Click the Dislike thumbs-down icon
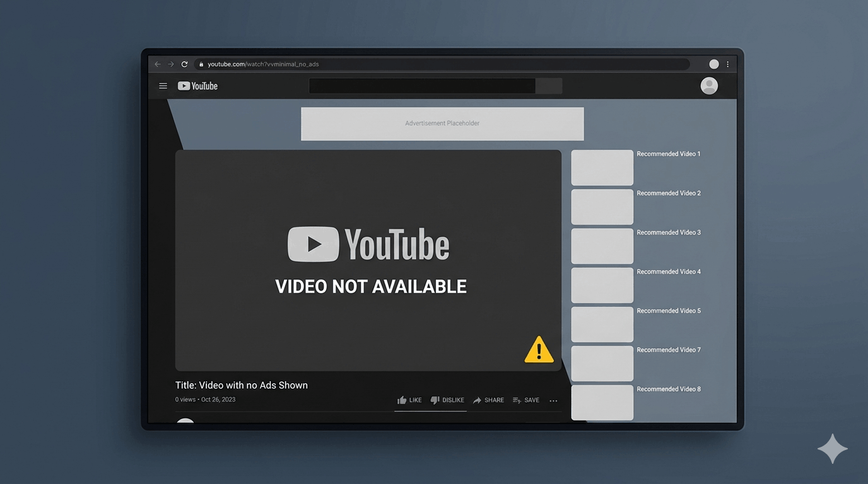The height and width of the screenshot is (484, 868). 435,400
